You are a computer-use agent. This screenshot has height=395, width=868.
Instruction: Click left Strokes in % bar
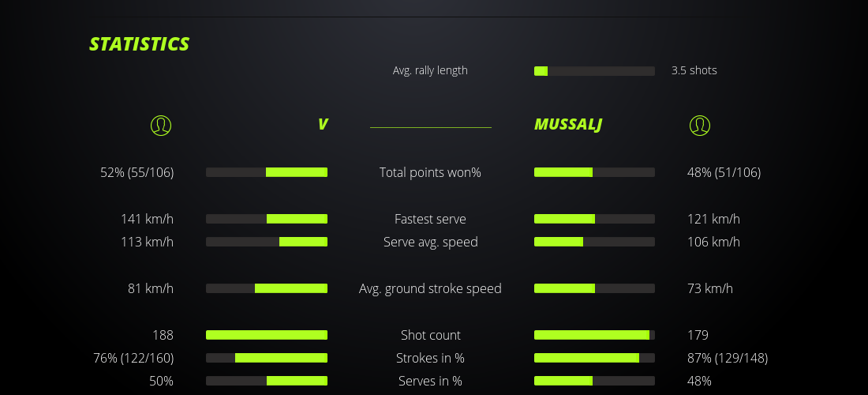(x=267, y=358)
